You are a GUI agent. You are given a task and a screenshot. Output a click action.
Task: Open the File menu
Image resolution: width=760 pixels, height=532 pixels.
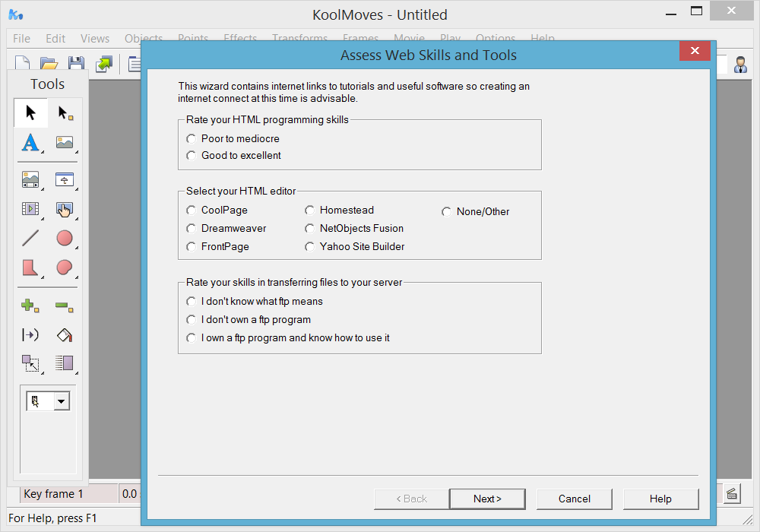21,39
